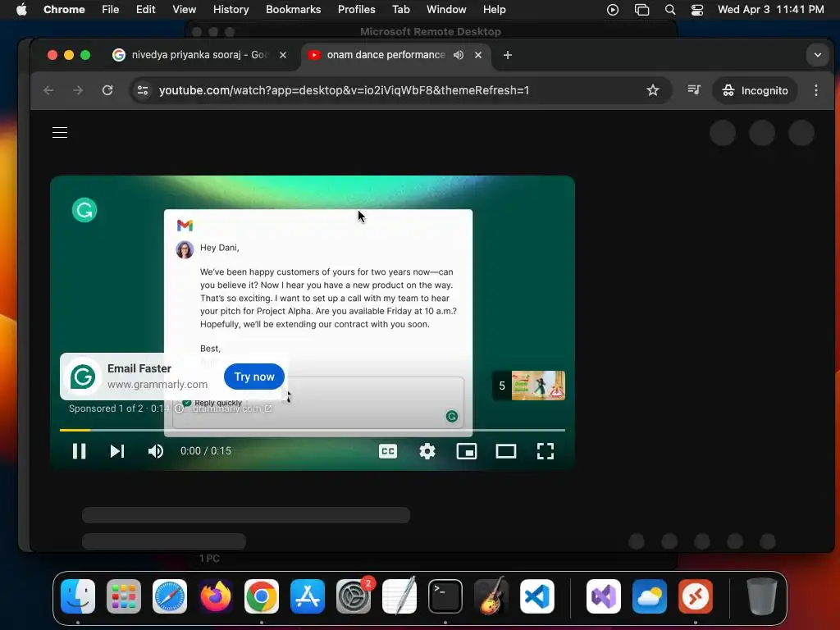Click the ad info icon beside Sponsored
This screenshot has width=840, height=630.
pos(180,409)
